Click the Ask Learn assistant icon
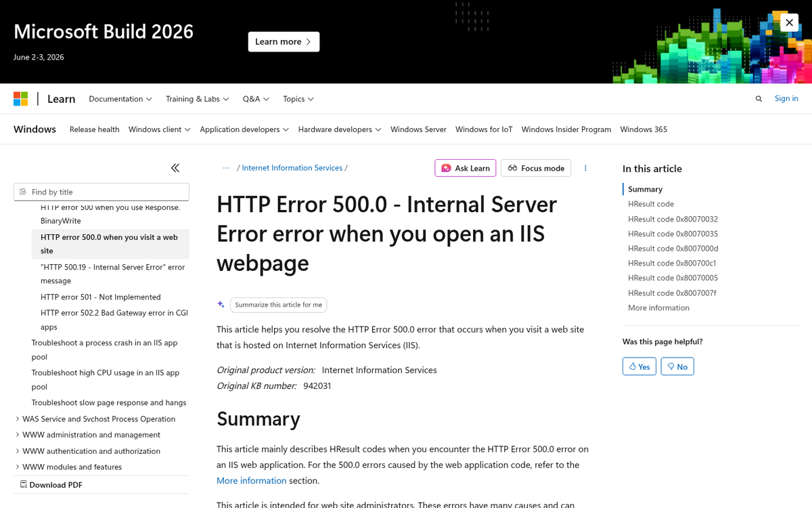 coord(447,168)
